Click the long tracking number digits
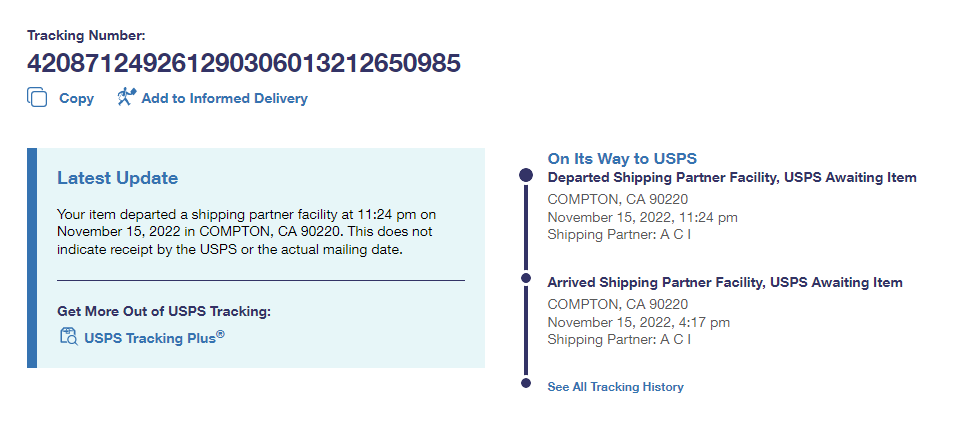979x431 pixels. click(244, 64)
